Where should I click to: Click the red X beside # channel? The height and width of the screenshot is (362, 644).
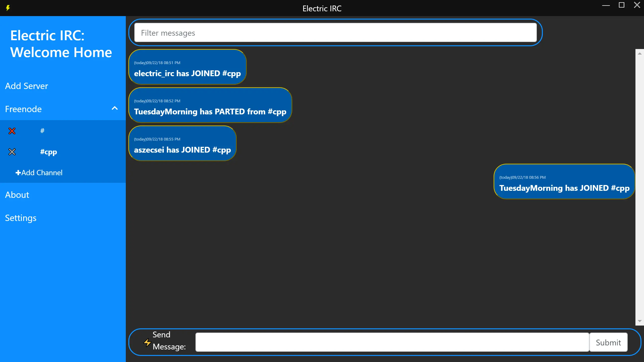(x=12, y=131)
